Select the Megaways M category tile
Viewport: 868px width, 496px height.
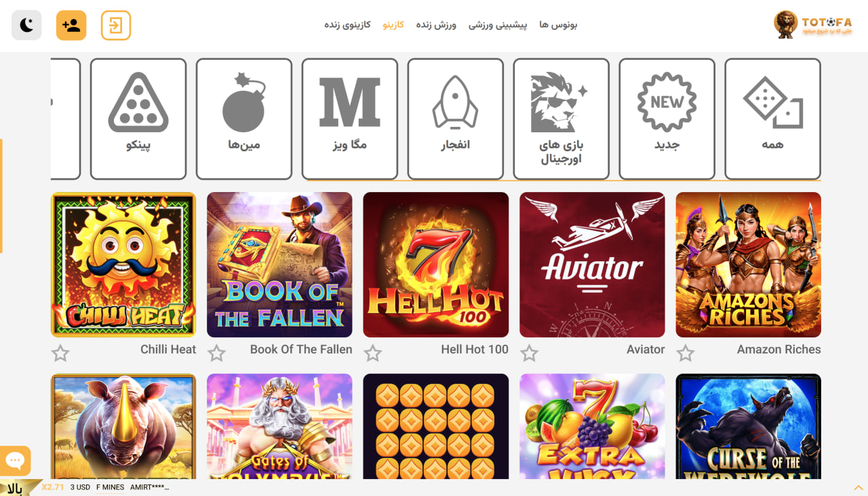[x=350, y=119]
